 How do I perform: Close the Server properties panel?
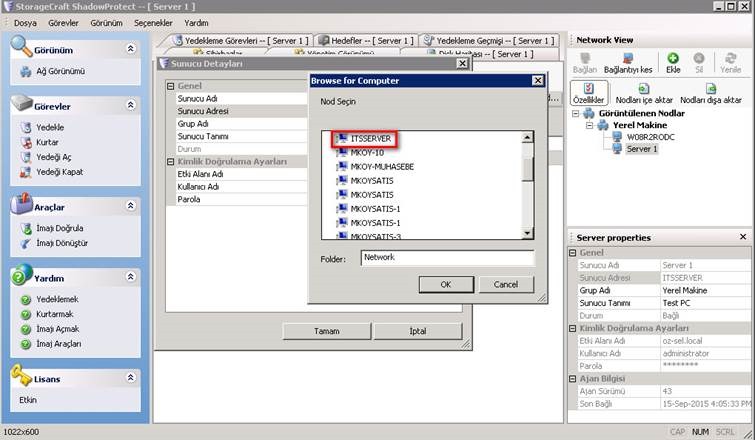(x=742, y=237)
